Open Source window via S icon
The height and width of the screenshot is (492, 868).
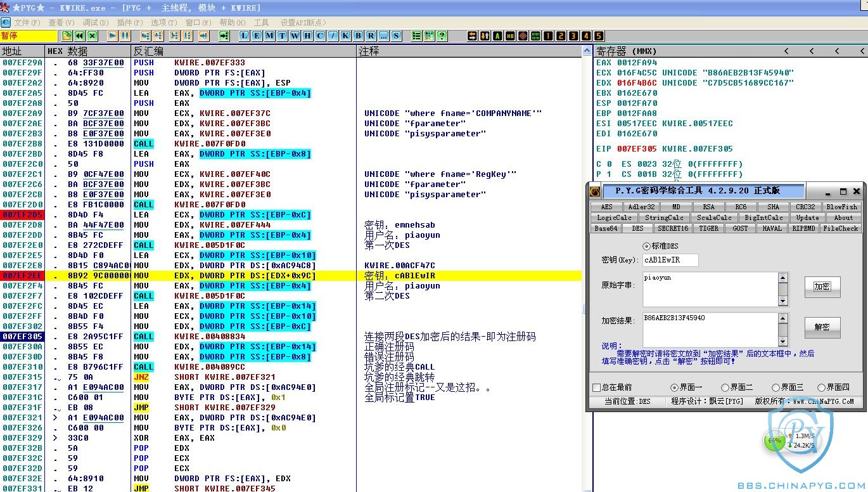397,36
